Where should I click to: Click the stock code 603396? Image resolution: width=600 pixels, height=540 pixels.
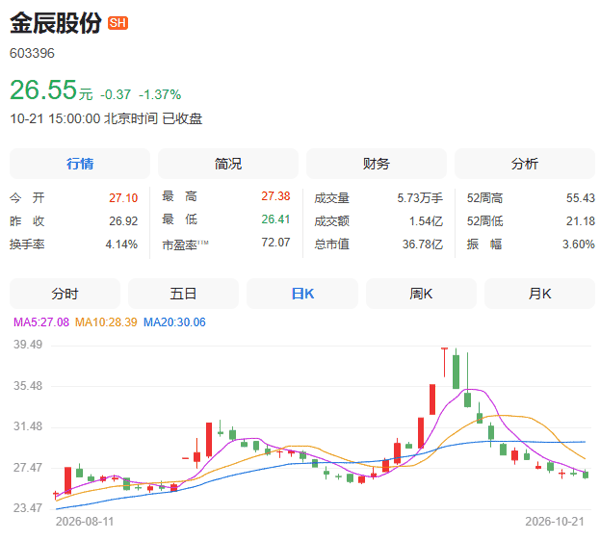[32, 53]
